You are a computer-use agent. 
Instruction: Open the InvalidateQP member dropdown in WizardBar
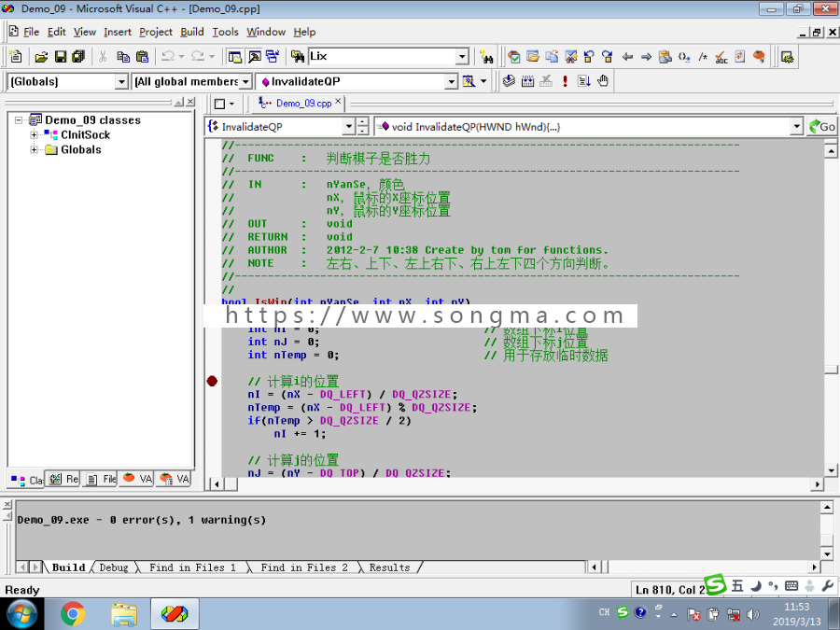point(452,81)
